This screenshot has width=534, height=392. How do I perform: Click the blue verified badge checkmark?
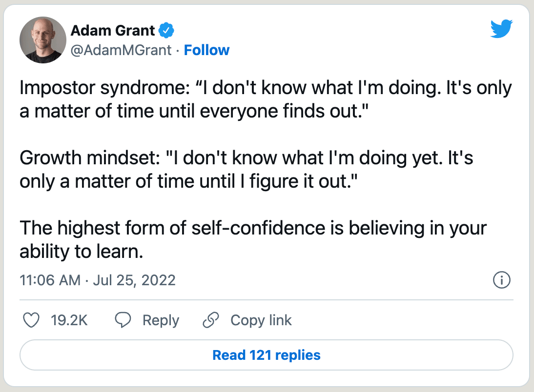point(167,31)
